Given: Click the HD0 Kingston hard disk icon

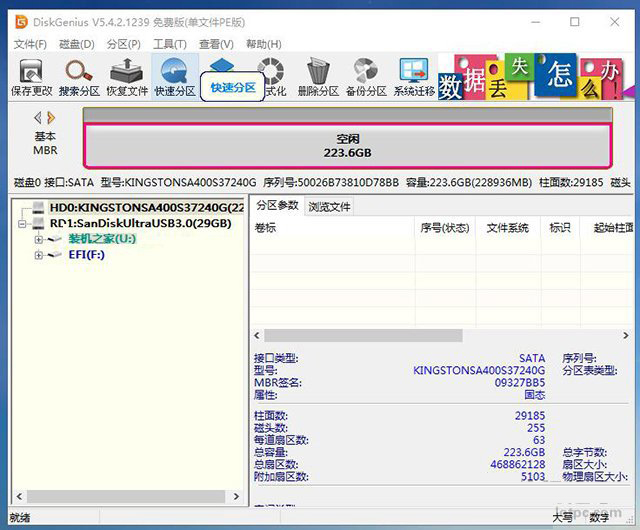Looking at the screenshot, I should 38,207.
